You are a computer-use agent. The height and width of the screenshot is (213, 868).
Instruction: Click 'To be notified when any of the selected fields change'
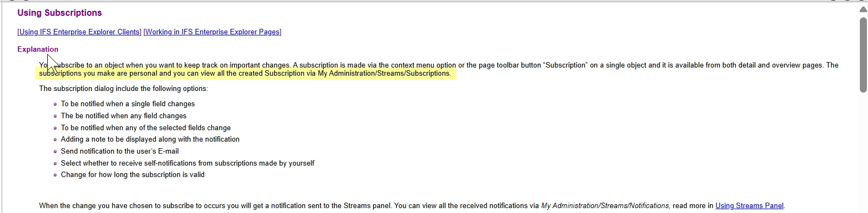click(x=146, y=128)
